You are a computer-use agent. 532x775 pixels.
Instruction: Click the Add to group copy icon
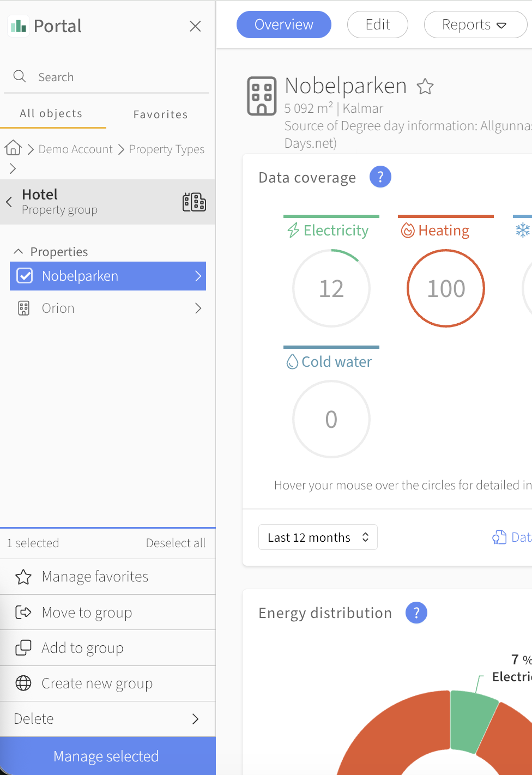pyautogui.click(x=23, y=647)
